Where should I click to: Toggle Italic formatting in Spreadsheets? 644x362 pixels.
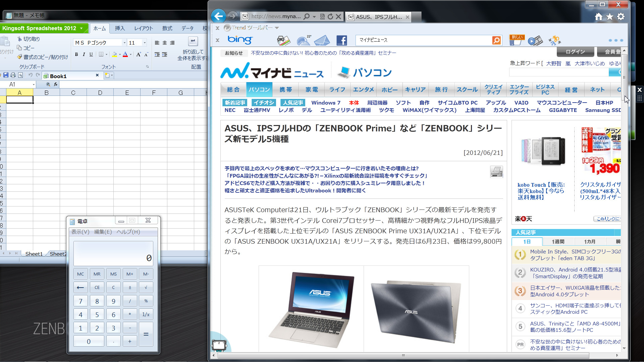click(84, 54)
